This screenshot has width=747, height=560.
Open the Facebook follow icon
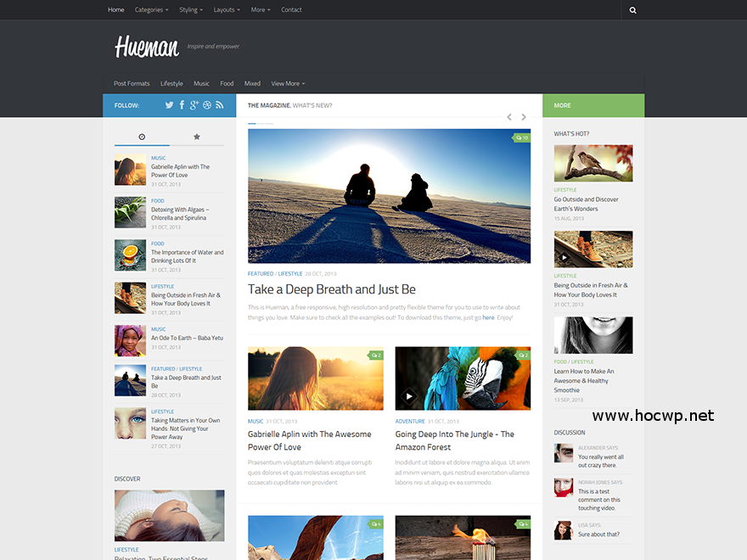click(x=182, y=105)
